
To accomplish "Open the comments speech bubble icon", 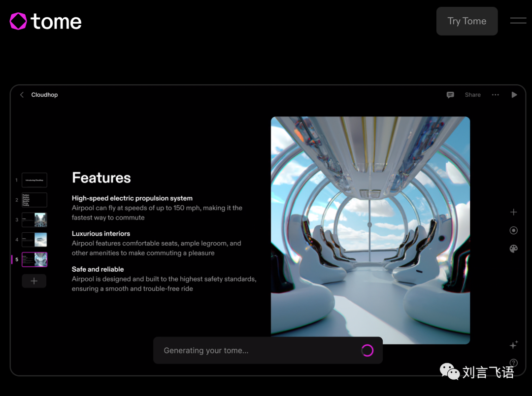I will 450,95.
